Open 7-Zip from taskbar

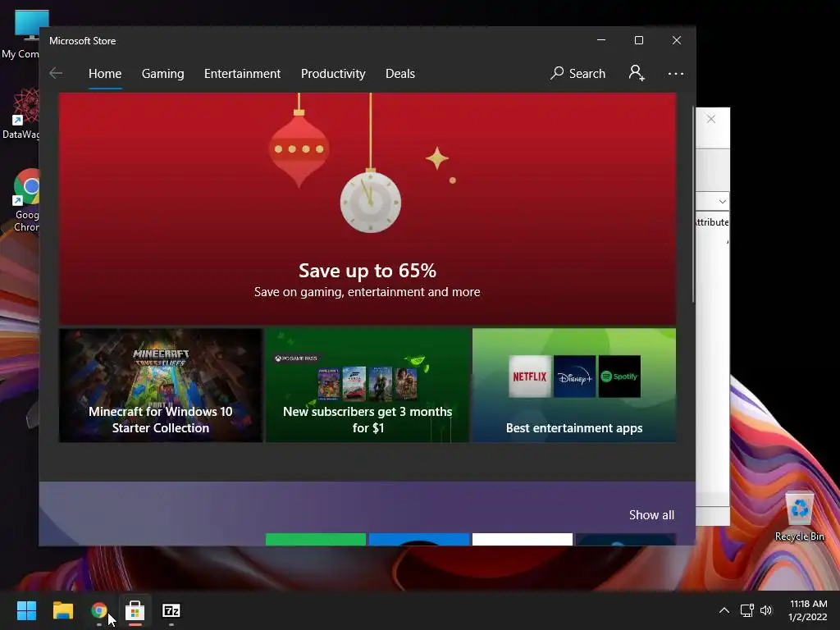171,610
